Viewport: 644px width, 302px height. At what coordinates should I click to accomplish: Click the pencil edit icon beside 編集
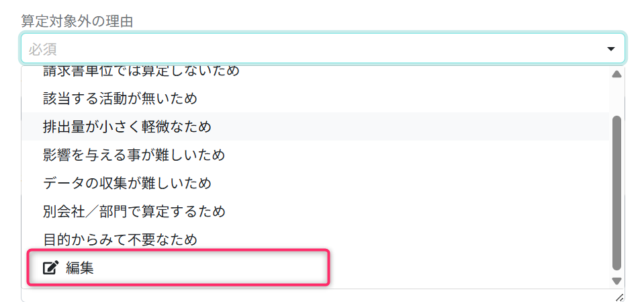click(50, 268)
